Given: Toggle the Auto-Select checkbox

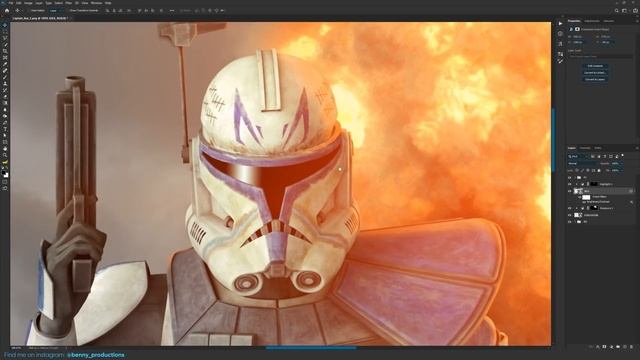Looking at the screenshot, I should click(29, 11).
